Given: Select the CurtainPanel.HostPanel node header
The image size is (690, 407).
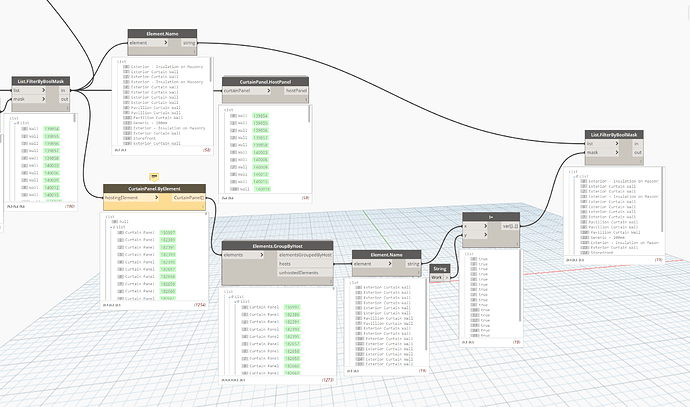Looking at the screenshot, I should pos(265,82).
